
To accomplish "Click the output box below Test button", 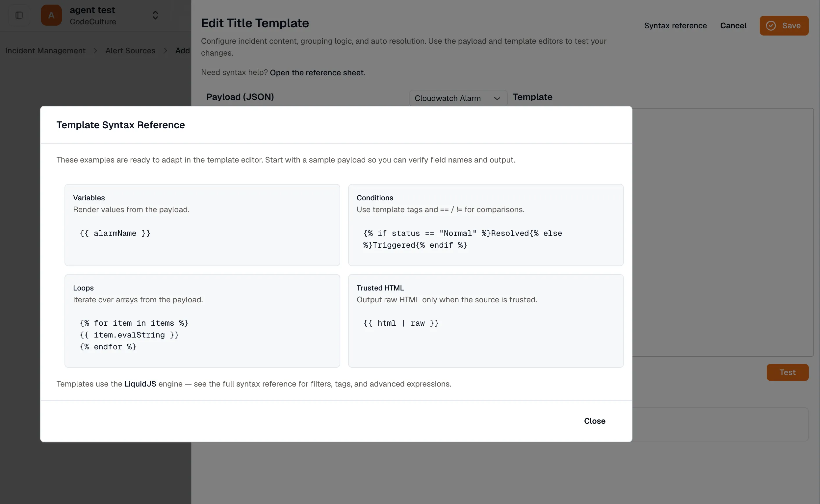I will [x=720, y=424].
